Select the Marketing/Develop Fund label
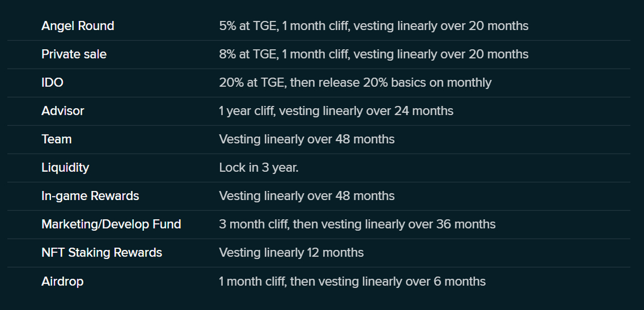Viewport: 644px width, 310px height. point(111,224)
